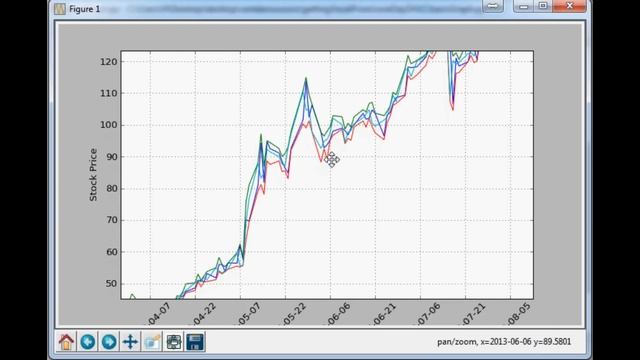Image resolution: width=640 pixels, height=360 pixels.
Task: Click the 120 y-axis tick label
Action: coord(109,62)
